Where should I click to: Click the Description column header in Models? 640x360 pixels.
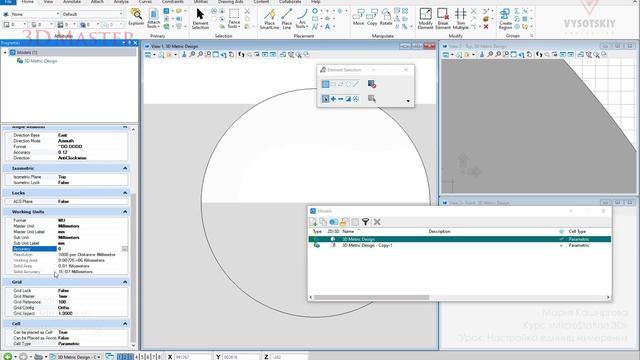point(440,231)
